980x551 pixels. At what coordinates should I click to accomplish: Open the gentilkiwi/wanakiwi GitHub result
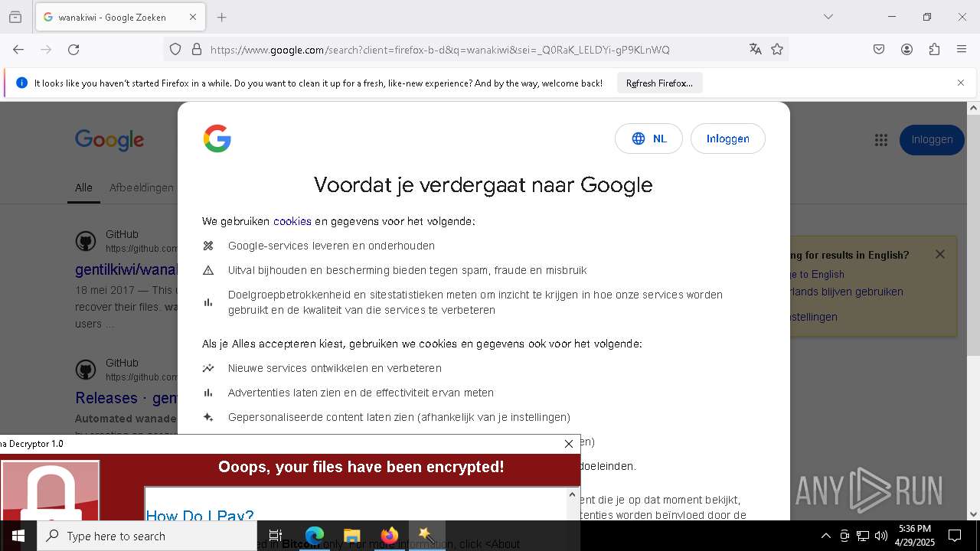click(x=126, y=269)
